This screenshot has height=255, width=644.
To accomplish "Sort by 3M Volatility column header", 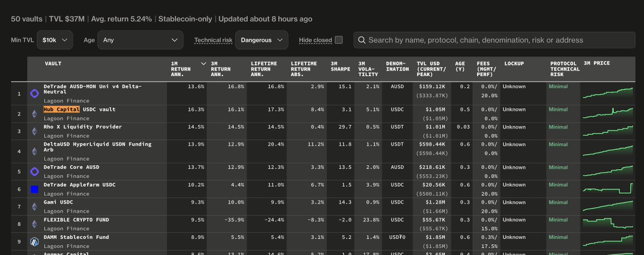I will (368, 69).
